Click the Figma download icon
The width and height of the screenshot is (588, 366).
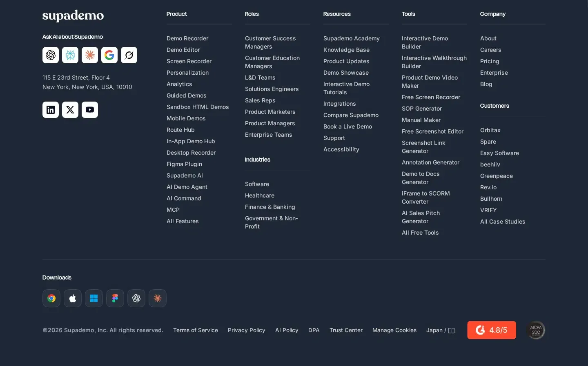coord(115,298)
